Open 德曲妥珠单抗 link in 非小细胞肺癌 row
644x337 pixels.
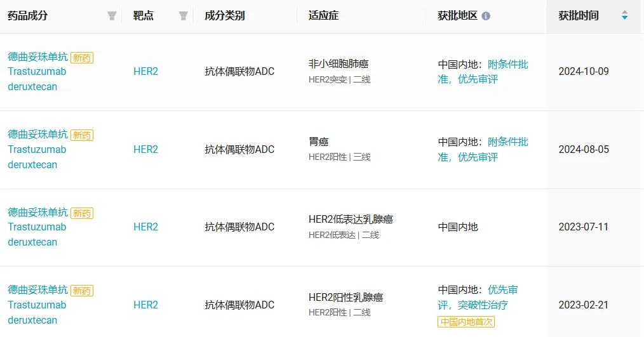(x=37, y=57)
